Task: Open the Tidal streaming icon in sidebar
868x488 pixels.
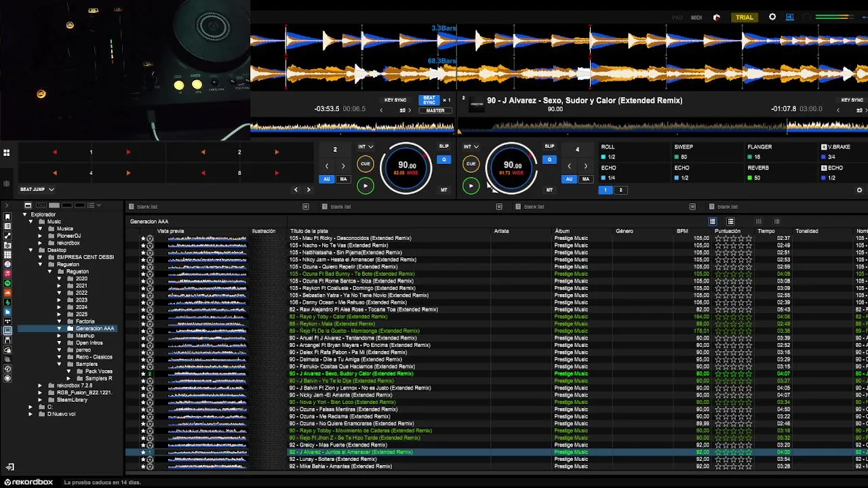Action: 7,321
